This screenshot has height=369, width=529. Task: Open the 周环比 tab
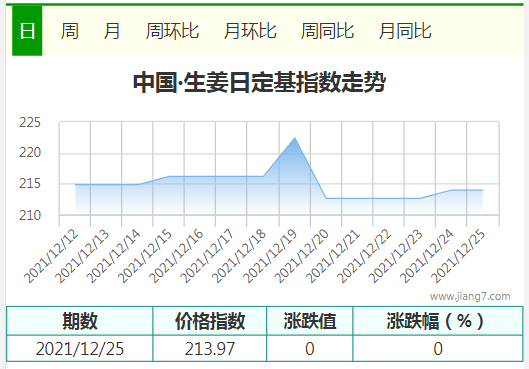[172, 31]
